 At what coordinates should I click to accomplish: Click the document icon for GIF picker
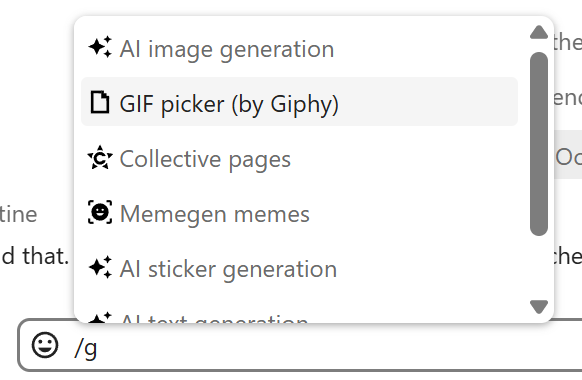click(x=100, y=102)
